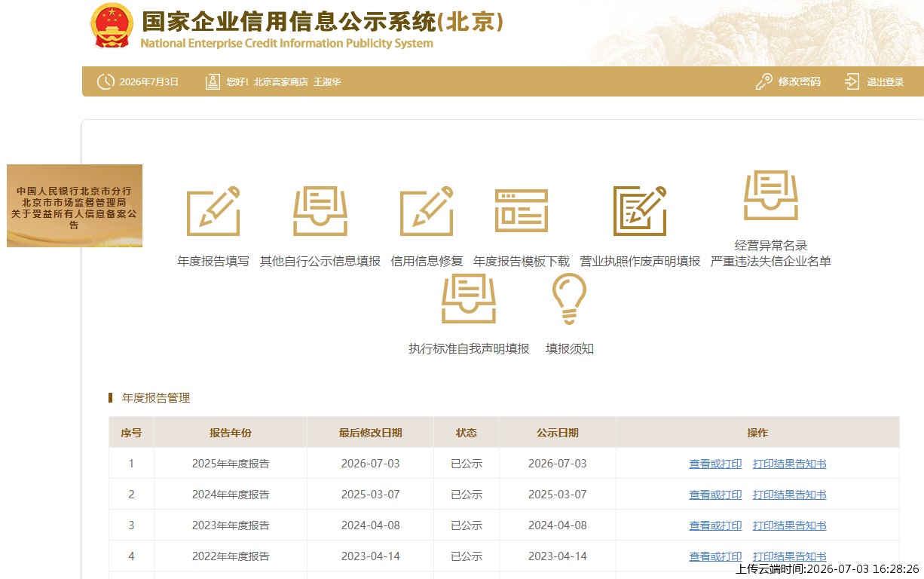Click the 报告年份 column header
Screen dimensions: 924x579
pos(231,433)
